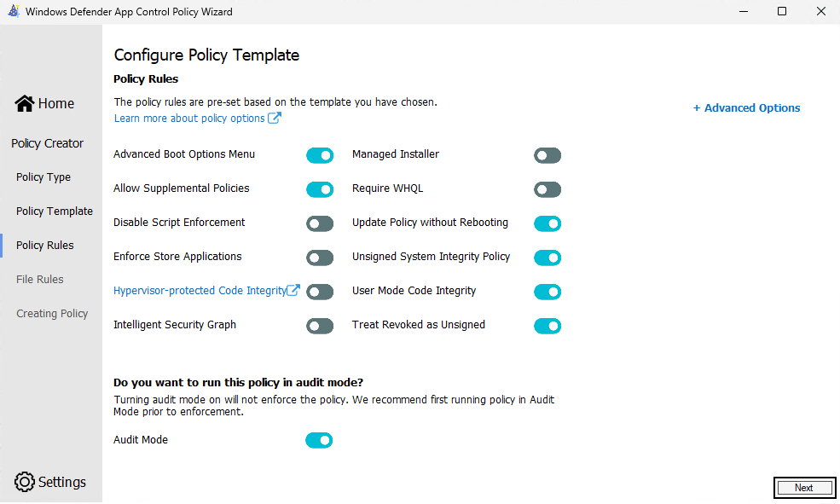Viewport: 840px width, 504px height.
Task: Click the external link icon beside Learn more
Action: coord(275,119)
